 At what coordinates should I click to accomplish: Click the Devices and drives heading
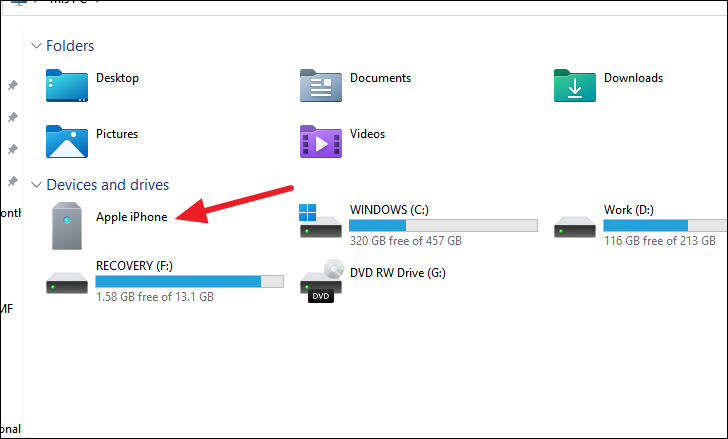(108, 185)
